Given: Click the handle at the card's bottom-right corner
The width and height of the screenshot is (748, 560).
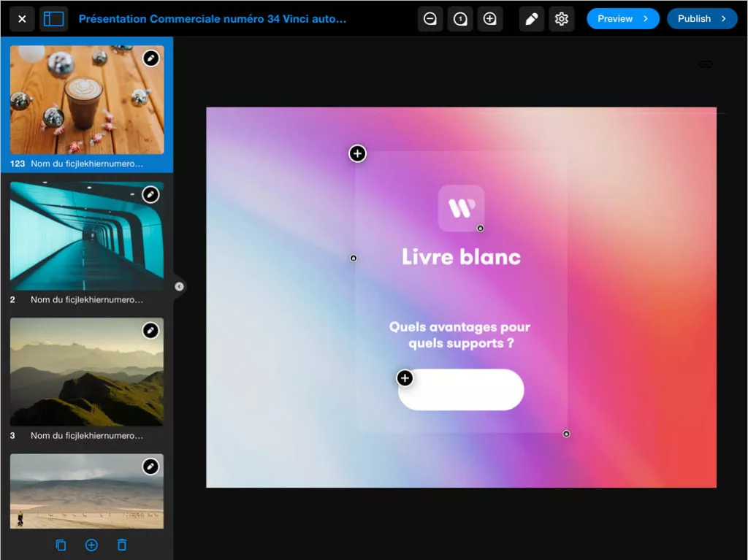Looking at the screenshot, I should [x=566, y=434].
